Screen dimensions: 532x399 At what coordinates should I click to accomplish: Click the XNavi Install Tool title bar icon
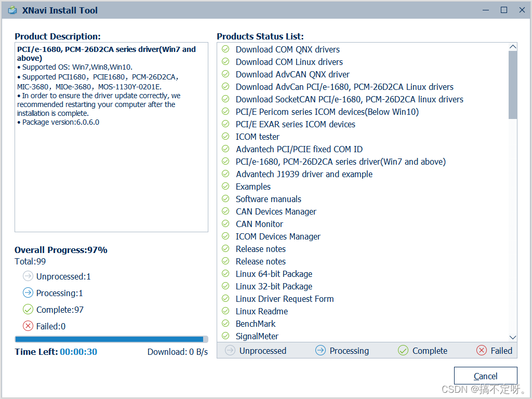coord(12,10)
